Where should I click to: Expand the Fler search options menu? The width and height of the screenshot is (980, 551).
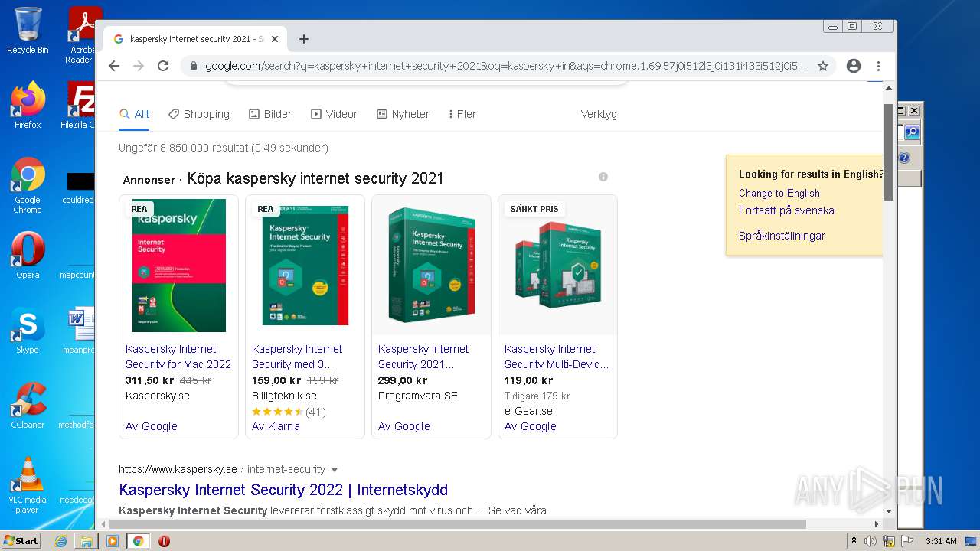[462, 114]
